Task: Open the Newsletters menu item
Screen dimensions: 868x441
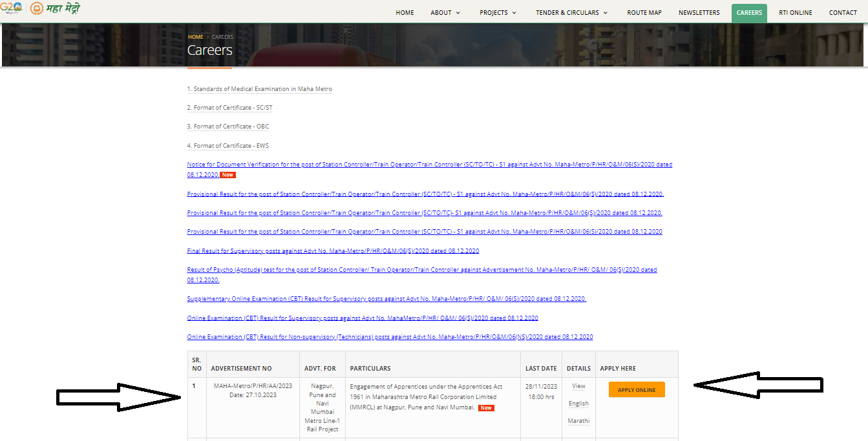Action: tap(699, 13)
